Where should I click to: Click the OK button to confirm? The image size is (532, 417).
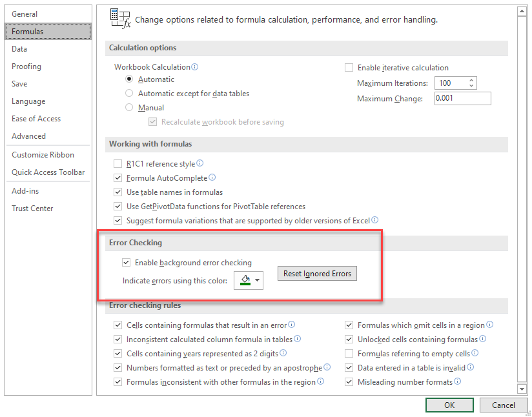[x=449, y=405]
